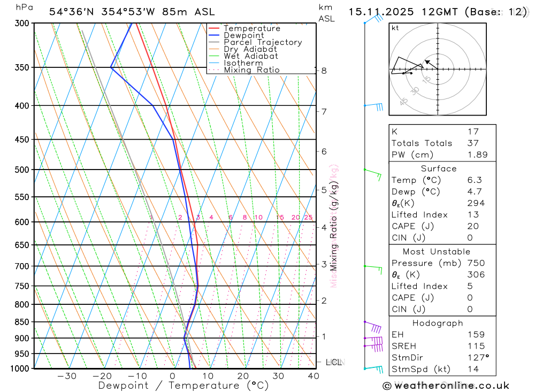Click the 1000 hPa pressure axis label
Screen dimensions: 535x392
coord(20,368)
